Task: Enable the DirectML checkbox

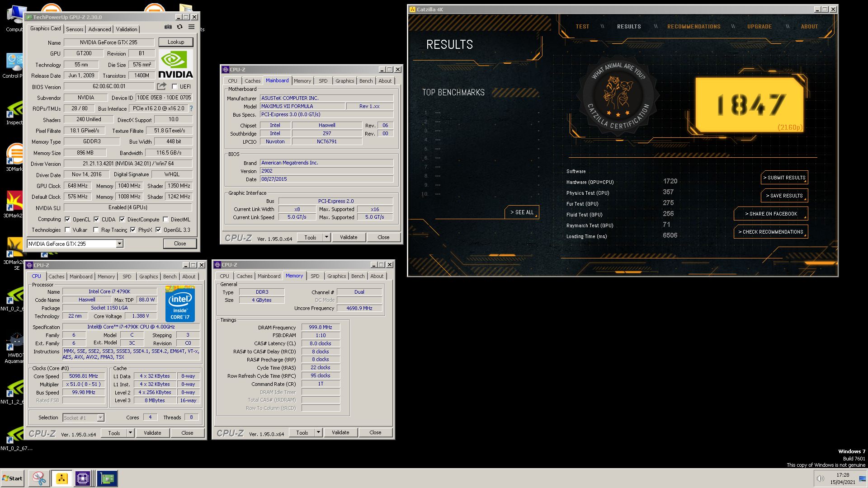Action: click(166, 220)
